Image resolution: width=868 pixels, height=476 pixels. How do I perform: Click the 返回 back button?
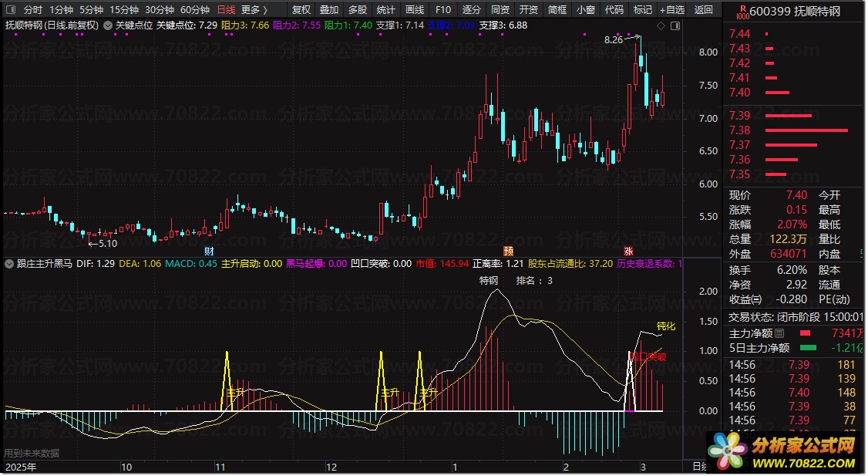[703, 10]
